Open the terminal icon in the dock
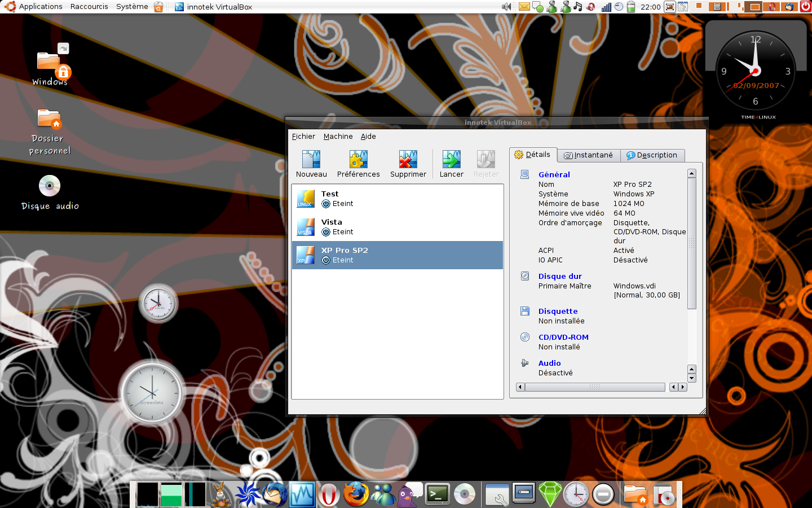 (438, 494)
